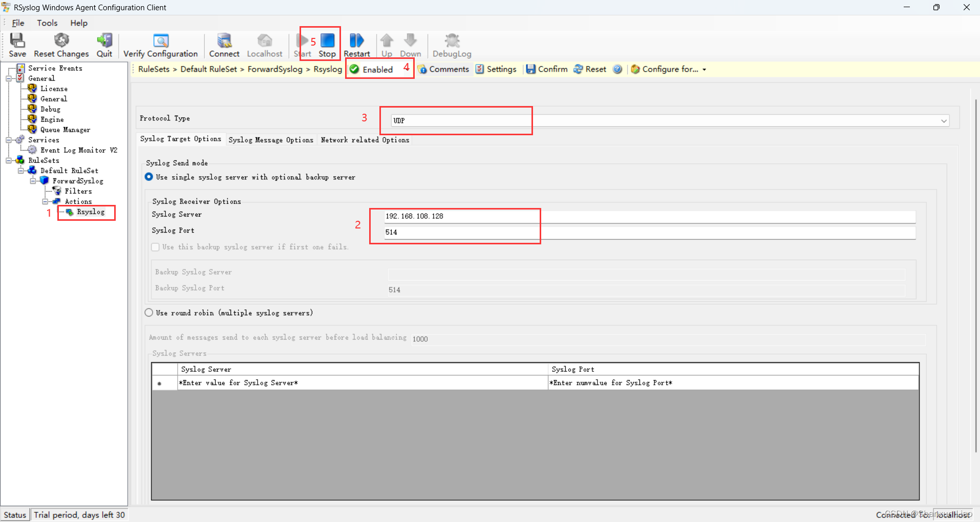
Task: Open the Protocol Type dropdown
Action: (x=943, y=120)
